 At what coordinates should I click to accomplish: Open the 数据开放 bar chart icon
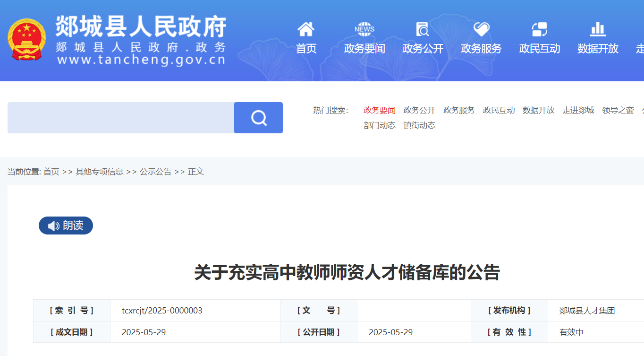point(598,29)
